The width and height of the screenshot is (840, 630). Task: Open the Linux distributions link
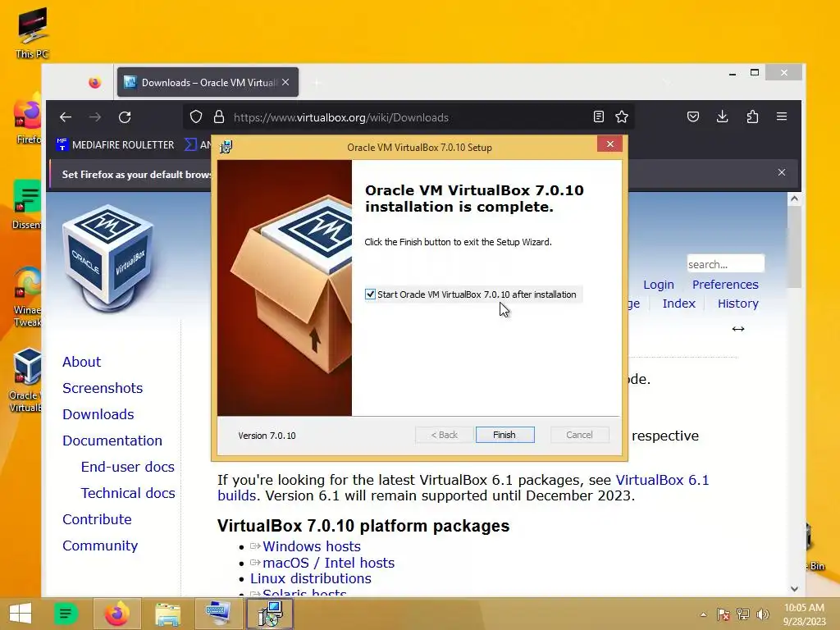(x=311, y=578)
